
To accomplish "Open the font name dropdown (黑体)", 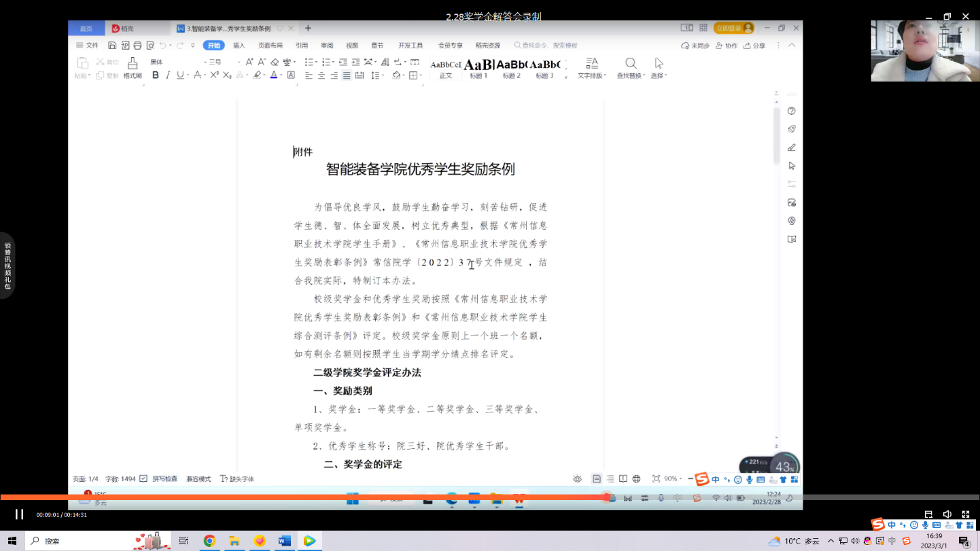I will 177,62.
